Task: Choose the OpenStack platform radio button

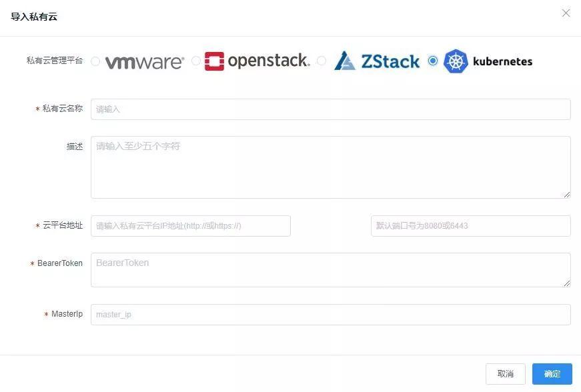Action: tap(196, 61)
